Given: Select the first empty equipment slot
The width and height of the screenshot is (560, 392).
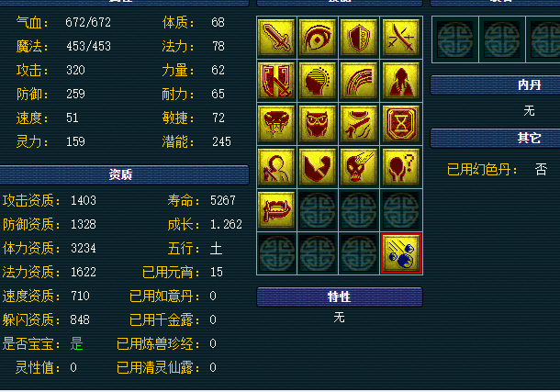Looking at the screenshot, I should click(455, 39).
